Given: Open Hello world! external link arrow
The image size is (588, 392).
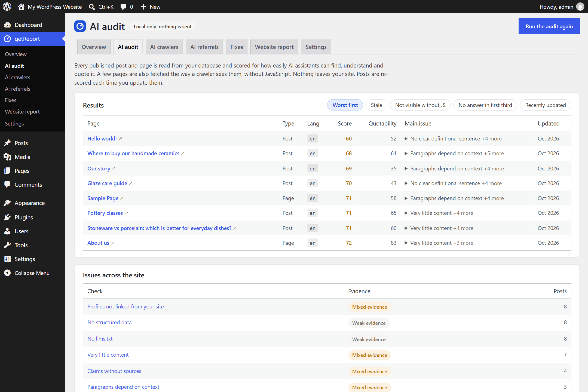Looking at the screenshot, I should 120,139.
